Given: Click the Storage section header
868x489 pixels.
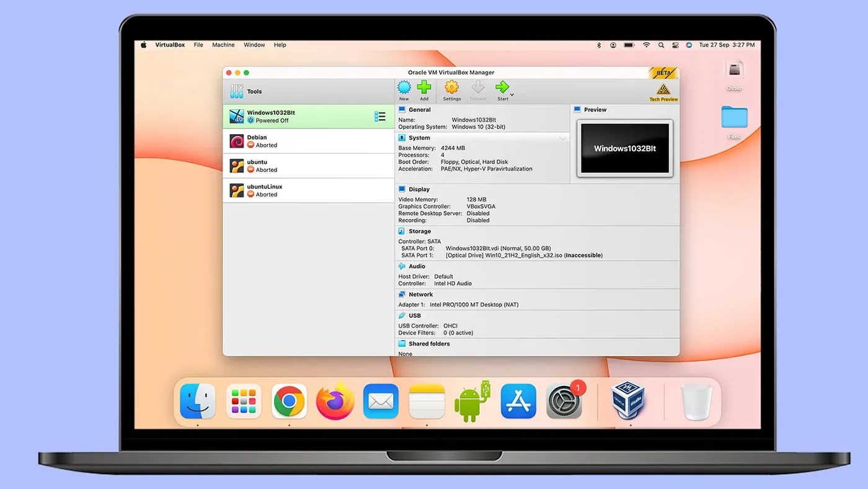Looking at the screenshot, I should 419,231.
